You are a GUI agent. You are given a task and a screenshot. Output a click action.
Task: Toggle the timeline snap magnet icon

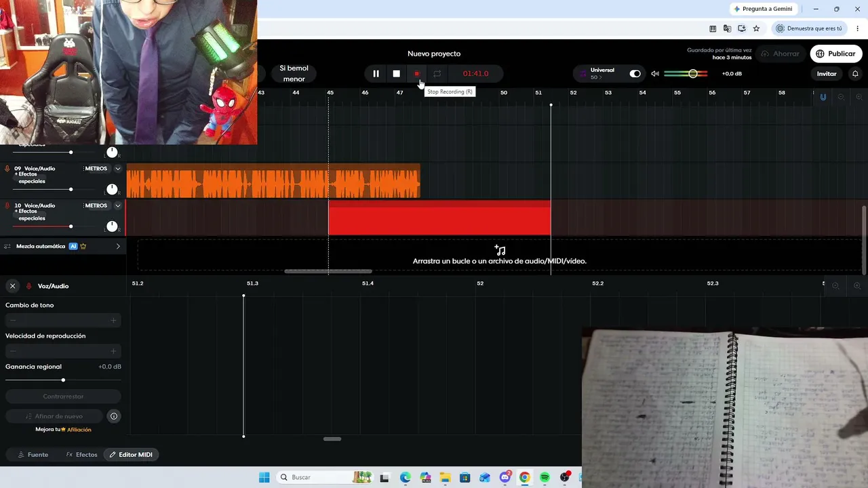823,97
